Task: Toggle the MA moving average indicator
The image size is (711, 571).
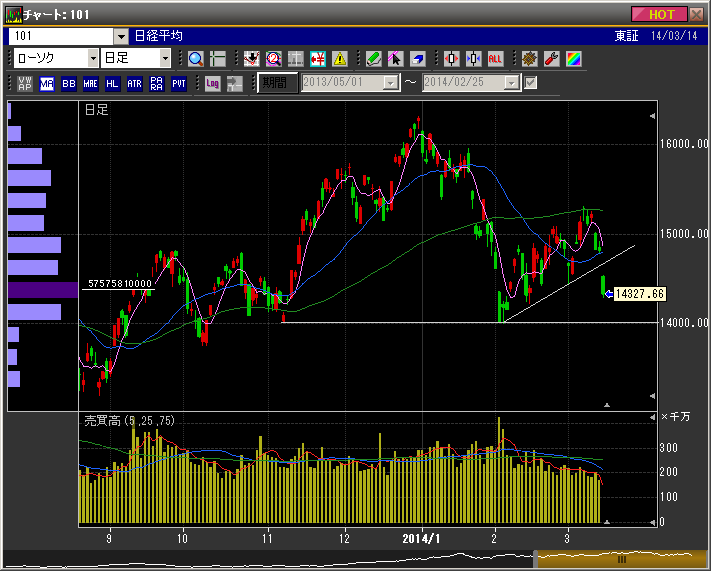Action: click(x=47, y=83)
